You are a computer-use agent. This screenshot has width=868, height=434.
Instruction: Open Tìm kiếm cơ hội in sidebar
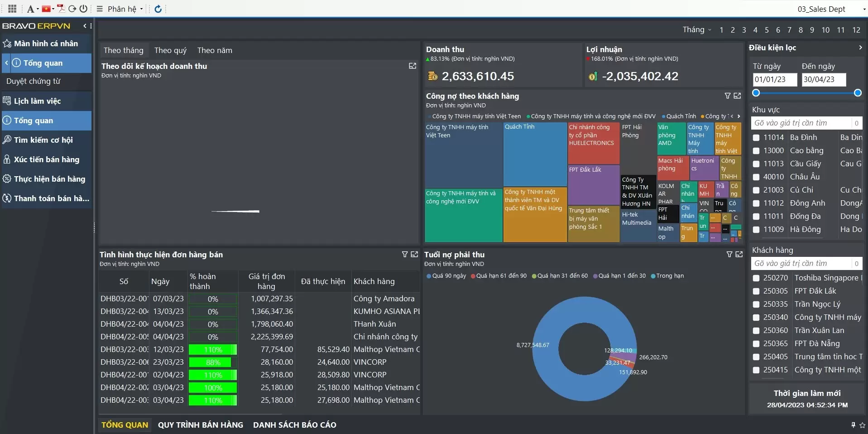tap(43, 140)
